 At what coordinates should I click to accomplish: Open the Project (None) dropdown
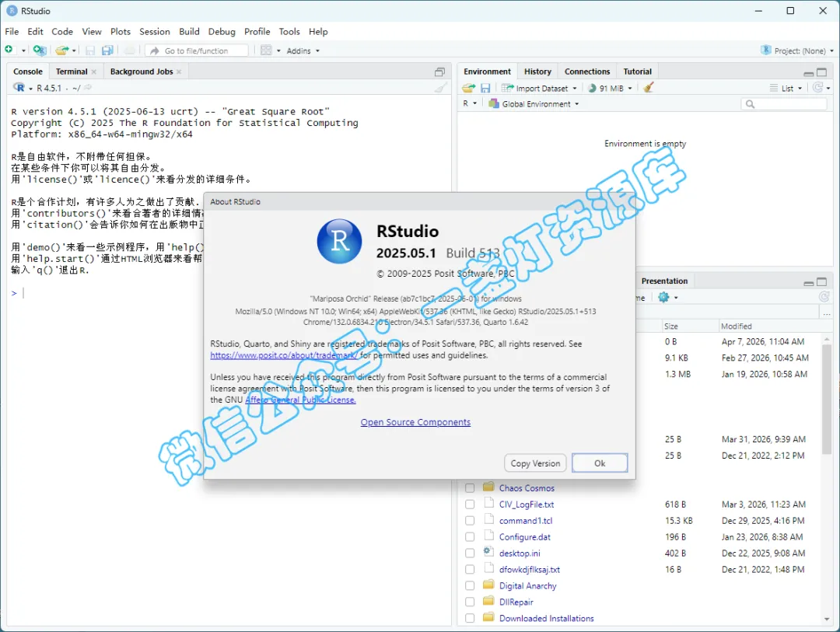(797, 51)
